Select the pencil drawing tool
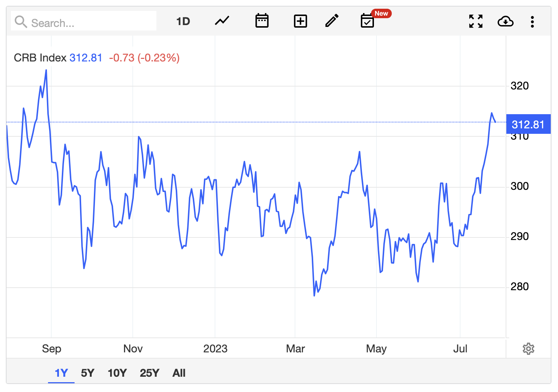 tap(332, 21)
